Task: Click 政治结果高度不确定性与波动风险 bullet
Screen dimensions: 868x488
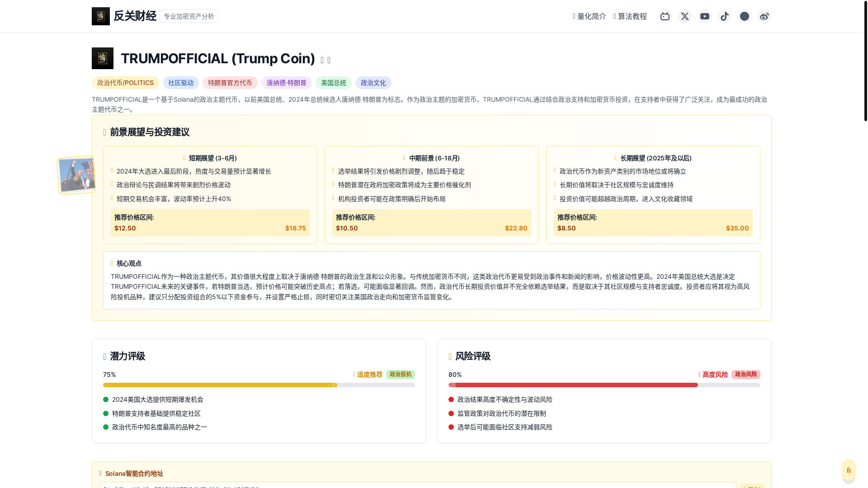Action: pos(505,399)
